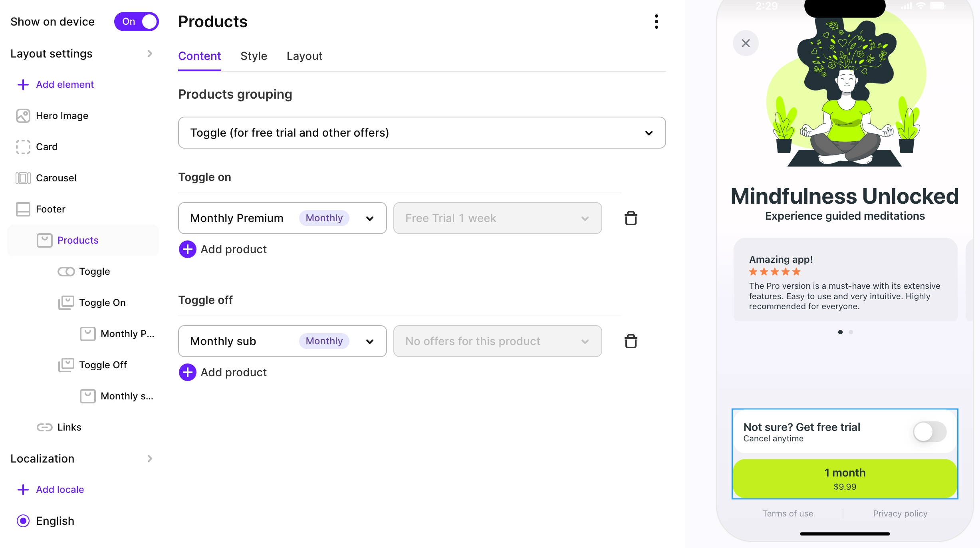The height and width of the screenshot is (548, 980).
Task: Click the Hero Image element icon
Action: (23, 116)
